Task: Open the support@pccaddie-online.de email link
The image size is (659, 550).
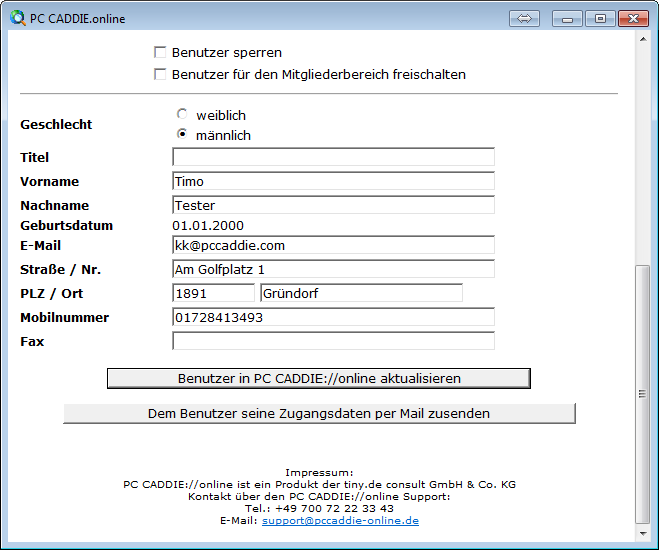Action: click(x=340, y=521)
